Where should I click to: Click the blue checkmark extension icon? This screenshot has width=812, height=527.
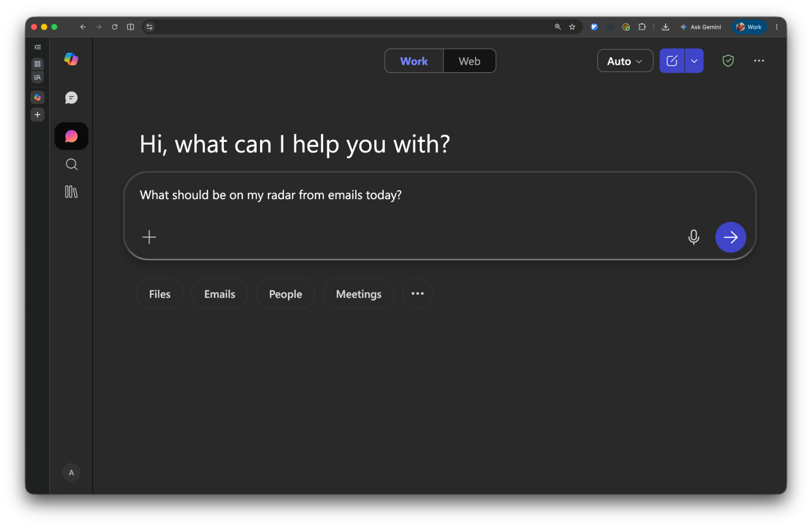(x=594, y=27)
